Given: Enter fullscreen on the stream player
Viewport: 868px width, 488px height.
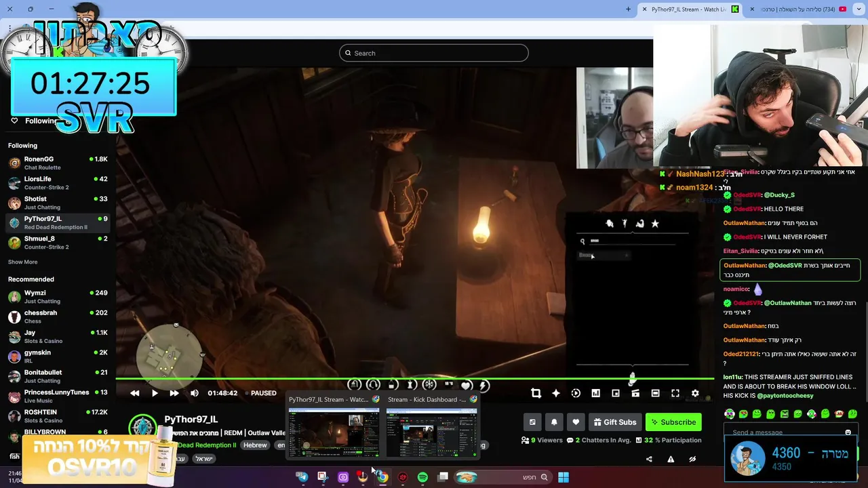Looking at the screenshot, I should pyautogui.click(x=675, y=393).
